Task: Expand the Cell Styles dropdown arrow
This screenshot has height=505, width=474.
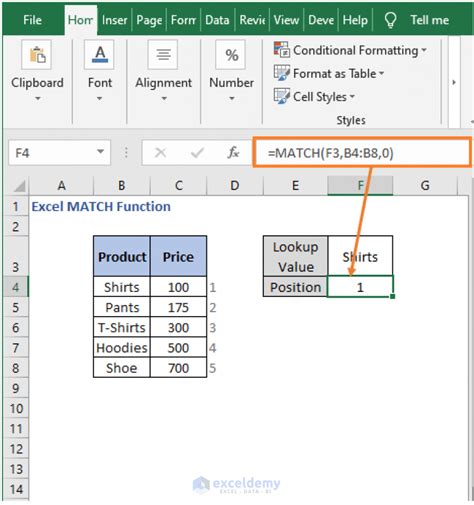Action: click(x=352, y=97)
